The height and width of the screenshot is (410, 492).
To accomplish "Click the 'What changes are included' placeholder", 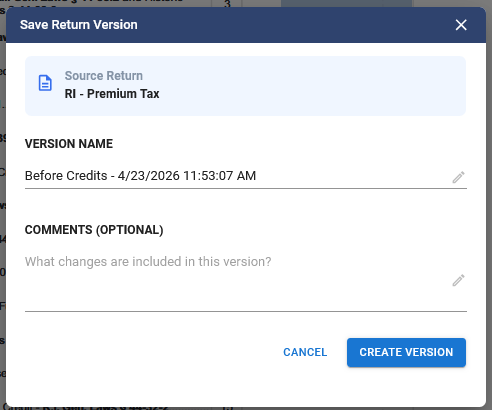I will point(148,262).
